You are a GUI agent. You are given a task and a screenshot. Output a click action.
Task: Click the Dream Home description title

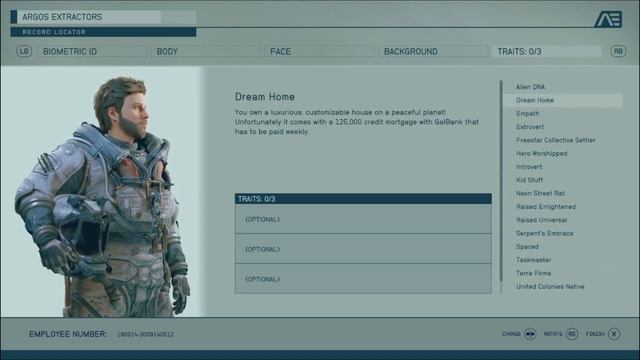264,97
